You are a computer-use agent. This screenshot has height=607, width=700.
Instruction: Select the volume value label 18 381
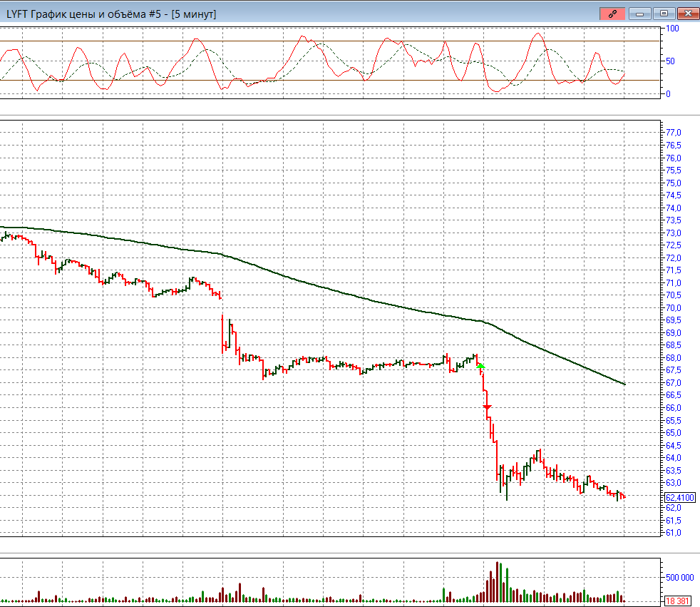click(678, 601)
